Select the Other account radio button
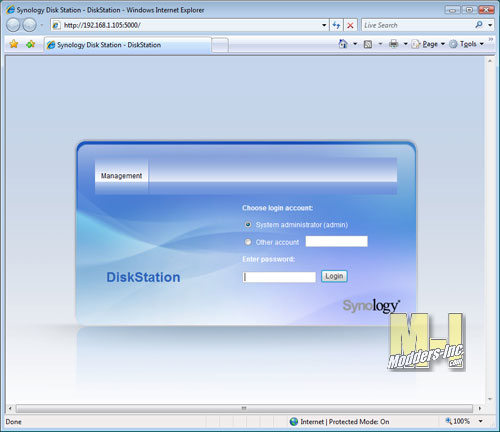 pos(248,242)
